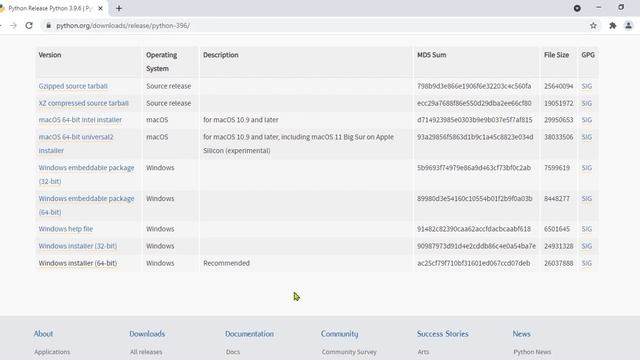Image resolution: width=640 pixels, height=360 pixels.
Task: Select file size 26037888
Action: click(x=558, y=263)
